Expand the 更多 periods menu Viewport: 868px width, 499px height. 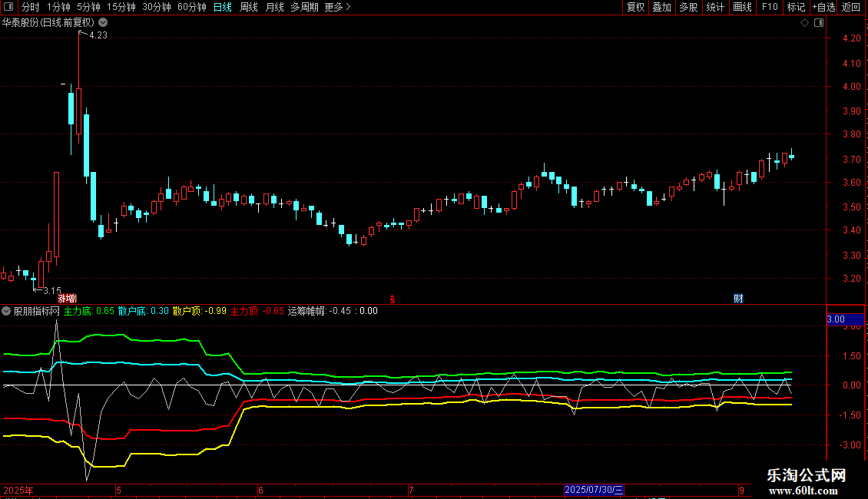(x=337, y=7)
